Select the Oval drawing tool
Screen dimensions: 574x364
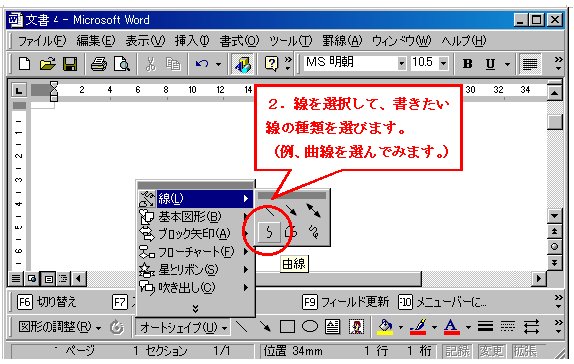tap(310, 326)
